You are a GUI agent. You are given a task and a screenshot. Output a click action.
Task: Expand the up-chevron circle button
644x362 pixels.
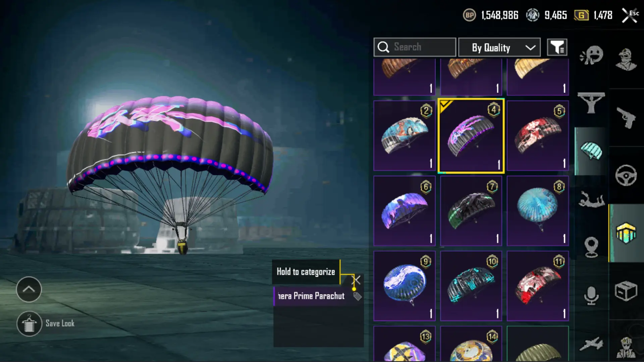(29, 289)
